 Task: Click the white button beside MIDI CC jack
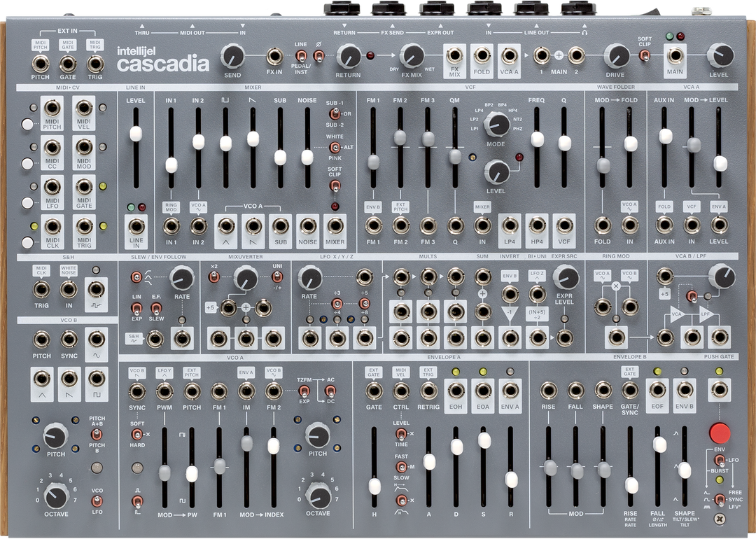click(x=27, y=164)
